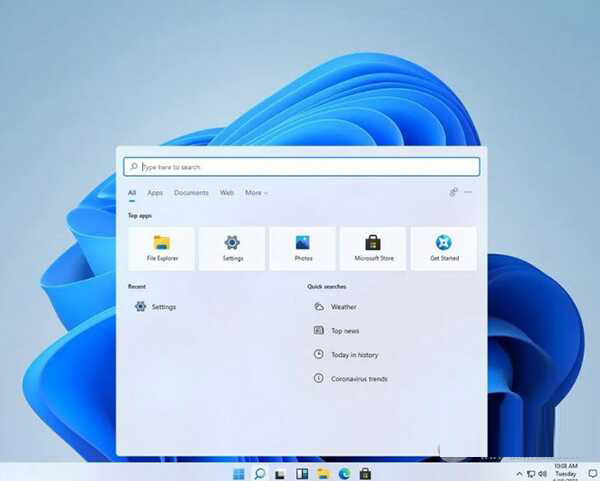Image resolution: width=600 pixels, height=481 pixels.
Task: Switch to the Documents search tab
Action: pyautogui.click(x=191, y=193)
